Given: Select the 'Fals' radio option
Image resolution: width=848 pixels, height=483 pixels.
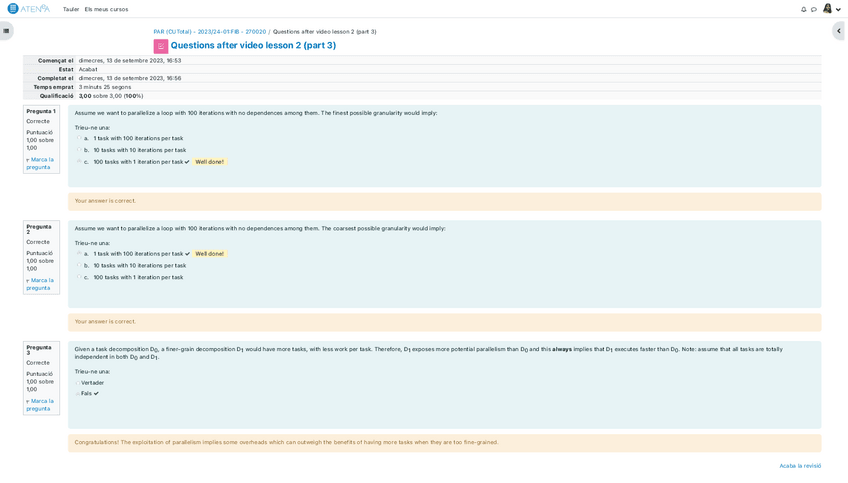Looking at the screenshot, I should pyautogui.click(x=77, y=393).
